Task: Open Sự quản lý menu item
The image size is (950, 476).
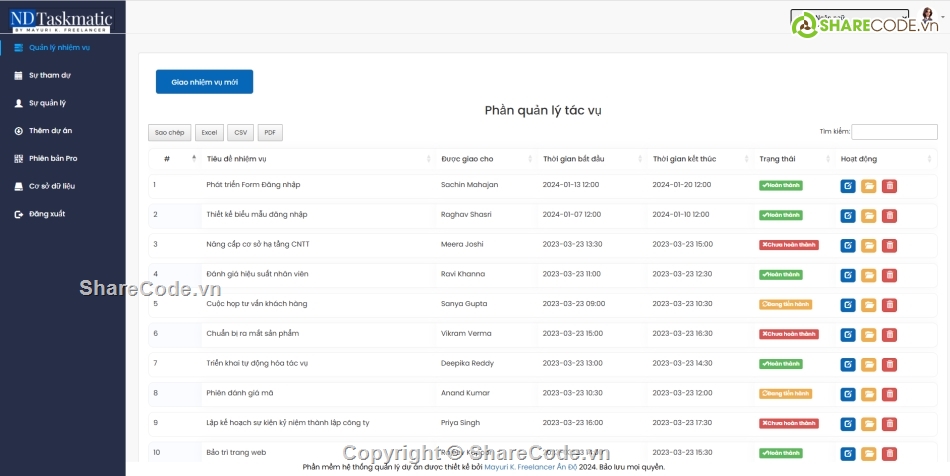Action: [x=47, y=103]
